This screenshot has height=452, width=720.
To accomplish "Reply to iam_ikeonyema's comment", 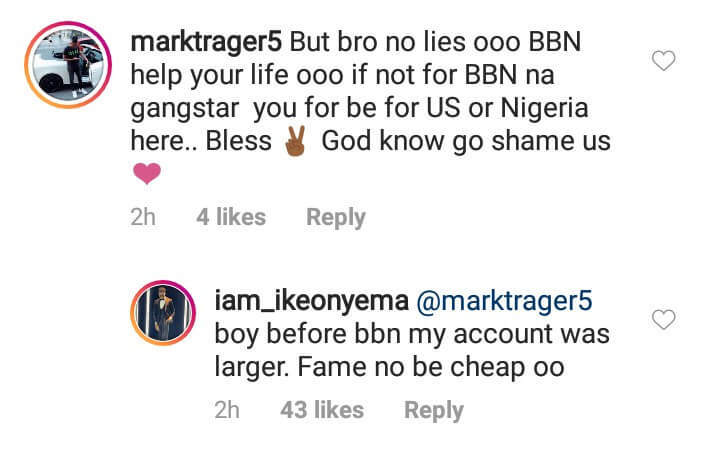I will (433, 410).
